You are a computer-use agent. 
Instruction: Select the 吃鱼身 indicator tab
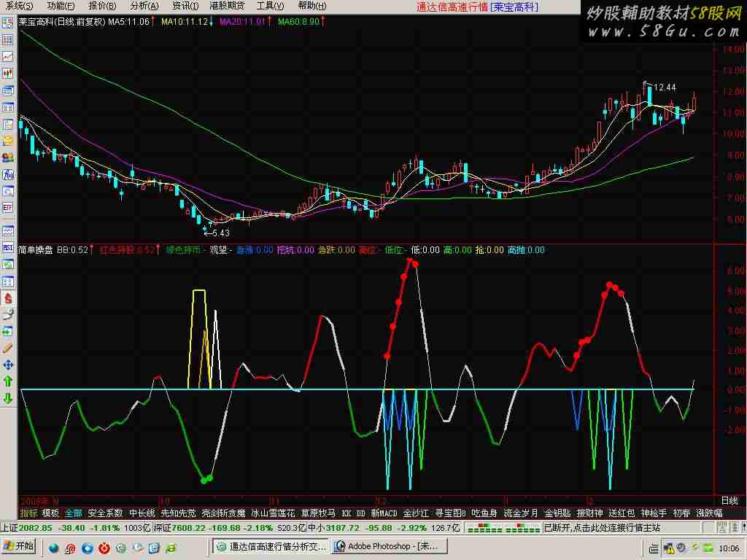click(x=484, y=513)
